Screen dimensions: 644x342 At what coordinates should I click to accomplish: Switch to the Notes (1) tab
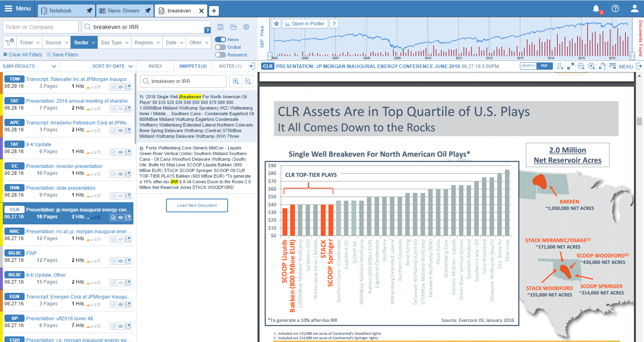(x=230, y=66)
